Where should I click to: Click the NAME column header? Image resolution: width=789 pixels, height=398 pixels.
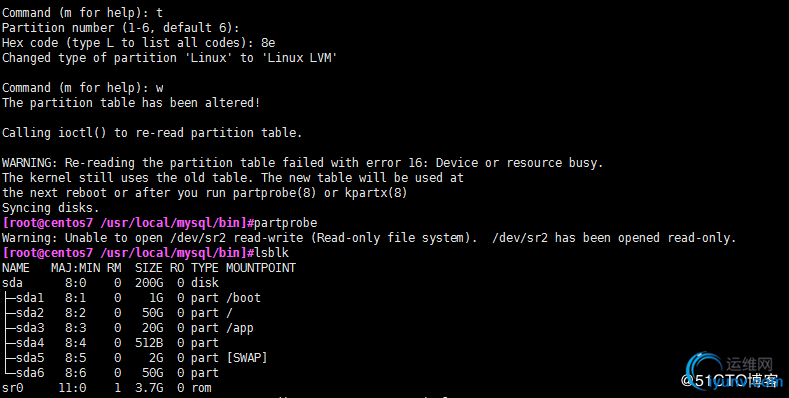(x=16, y=268)
